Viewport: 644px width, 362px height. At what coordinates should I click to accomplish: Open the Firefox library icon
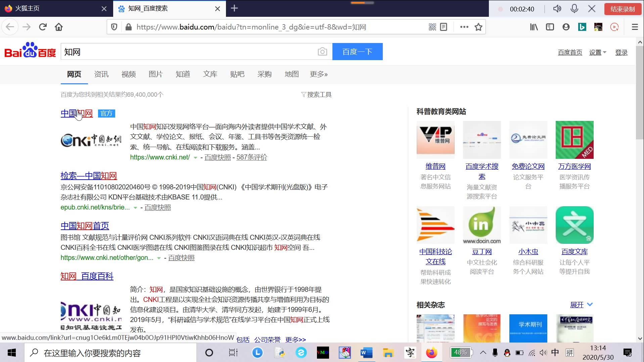534,27
